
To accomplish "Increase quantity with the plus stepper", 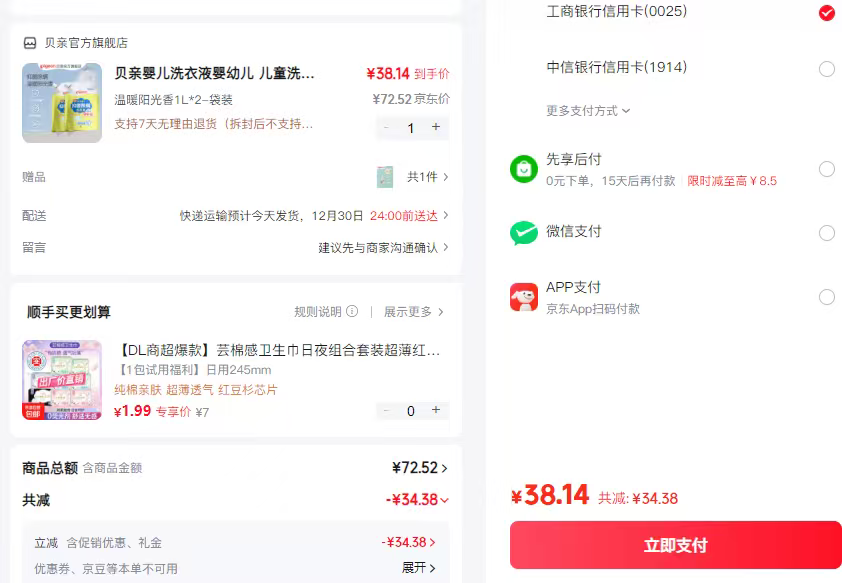I will pos(436,128).
